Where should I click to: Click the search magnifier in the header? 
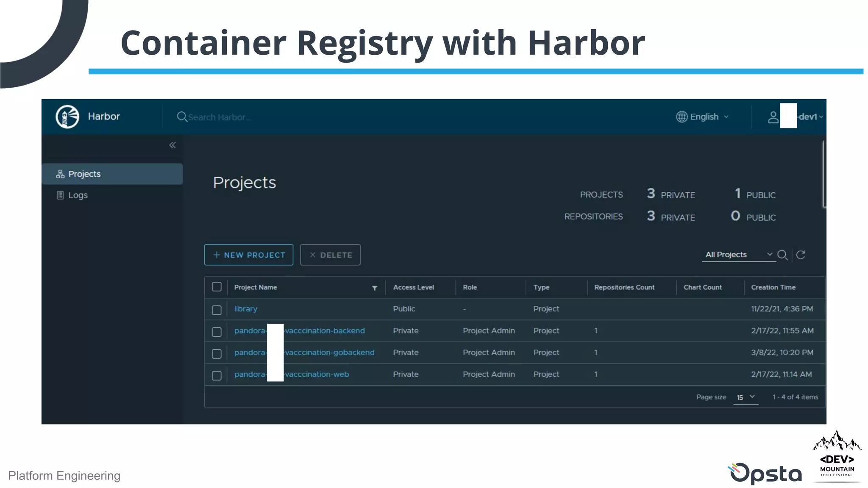click(x=182, y=116)
